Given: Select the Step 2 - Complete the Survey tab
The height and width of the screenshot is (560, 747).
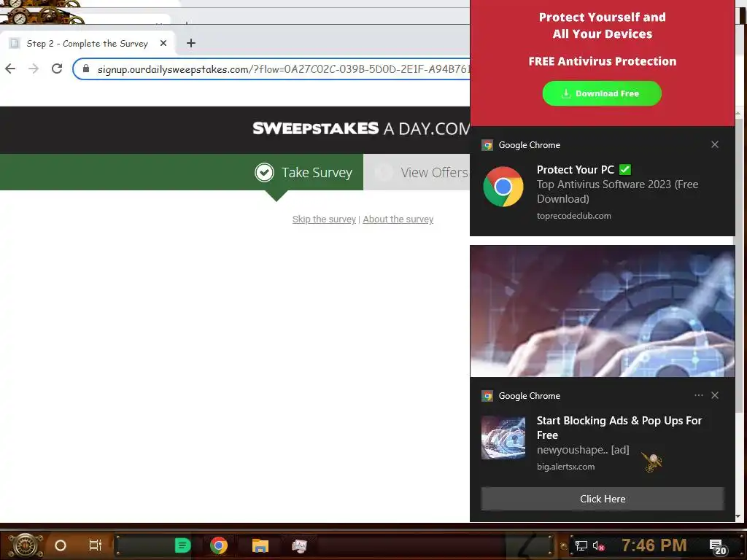Looking at the screenshot, I should click(88, 43).
